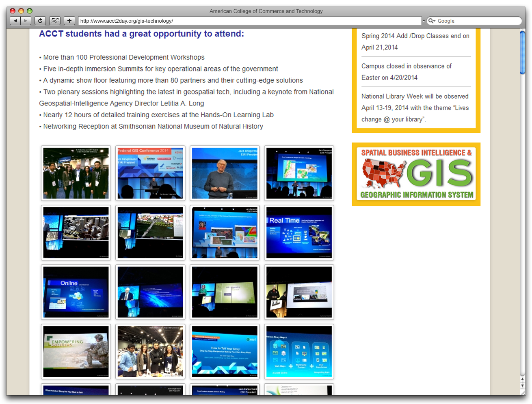Click 'Nearly 12 hours of detailed training' bullet

156,115
